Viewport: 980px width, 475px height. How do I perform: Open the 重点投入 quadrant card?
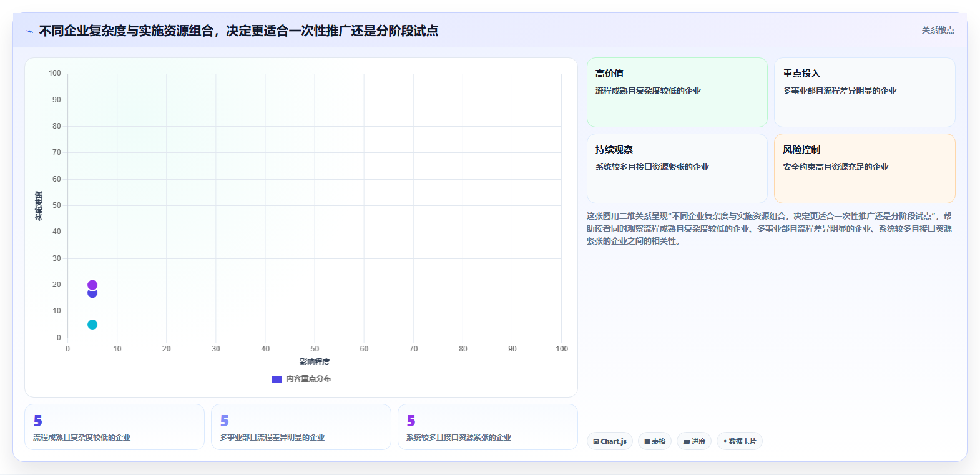(865, 92)
